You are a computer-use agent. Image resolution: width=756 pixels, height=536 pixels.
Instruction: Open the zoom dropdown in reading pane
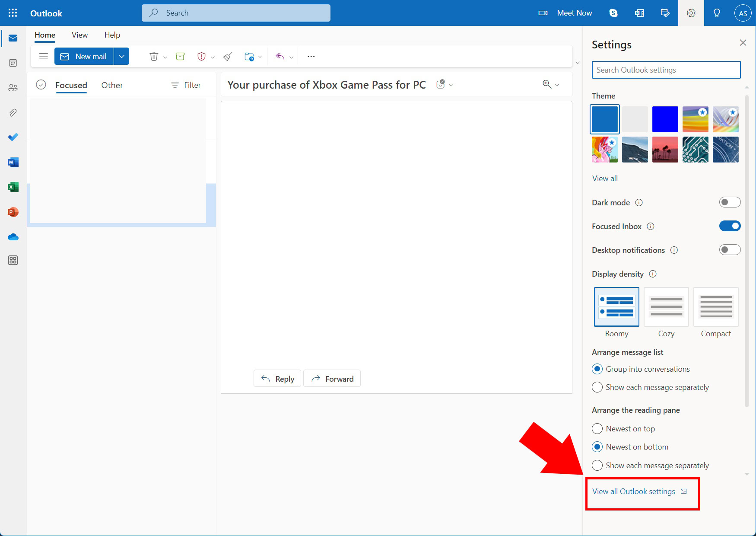pos(557,85)
